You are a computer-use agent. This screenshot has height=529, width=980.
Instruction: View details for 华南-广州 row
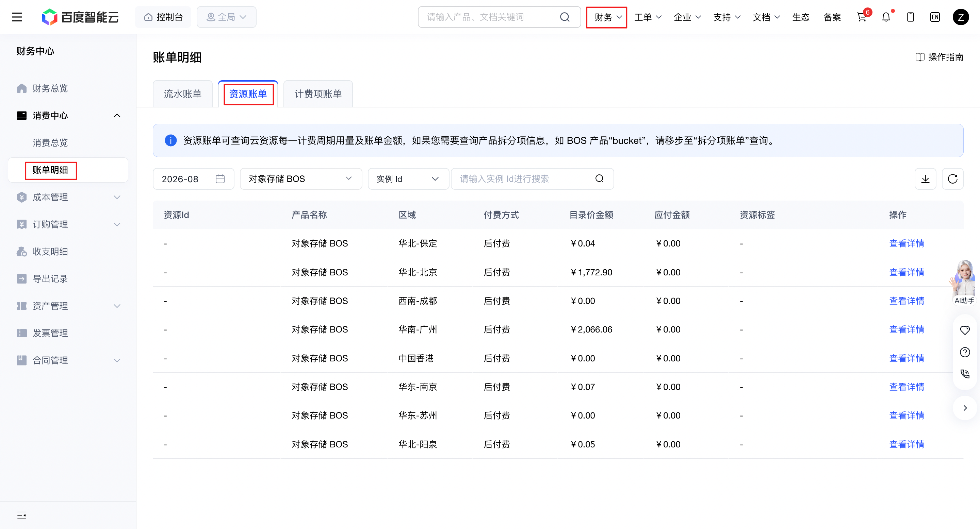[x=906, y=329]
